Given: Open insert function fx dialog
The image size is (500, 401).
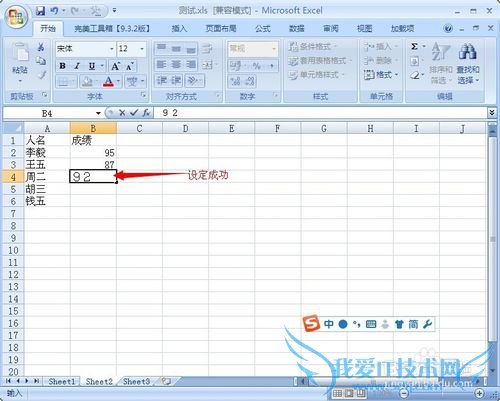Looking at the screenshot, I should 146,113.
